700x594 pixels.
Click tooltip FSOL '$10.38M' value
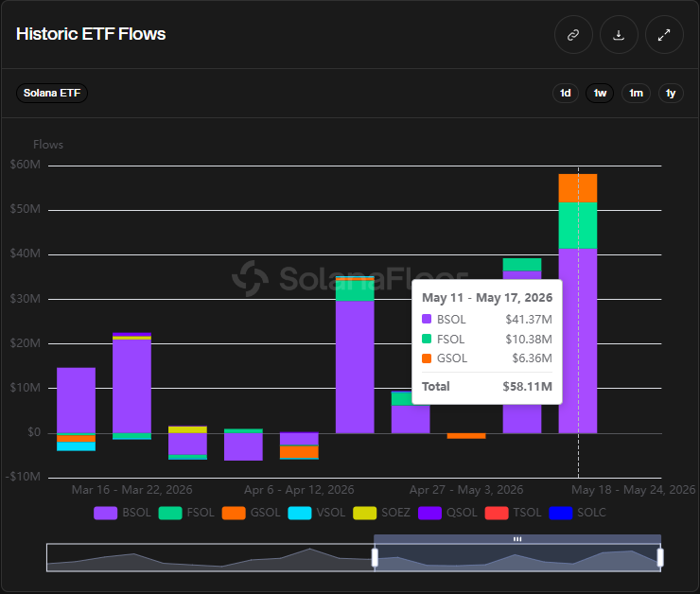[x=529, y=340]
